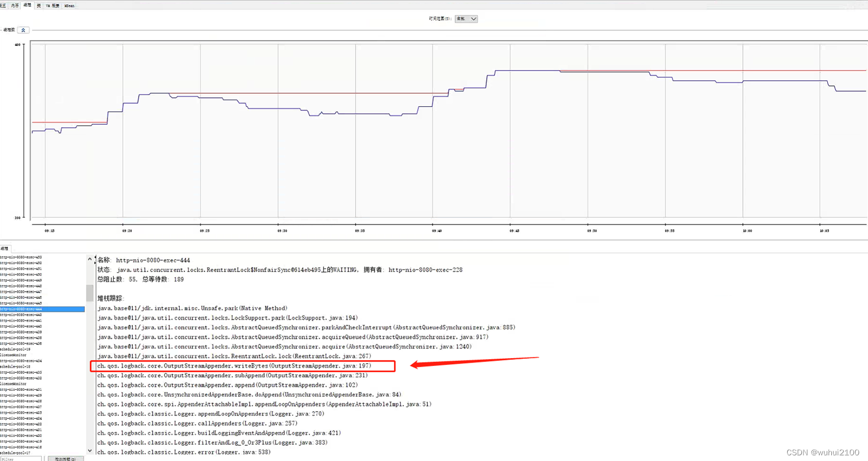Select thread http-nio-8080-exec-452
The width and height of the screenshot is (868, 461).
tap(21, 263)
